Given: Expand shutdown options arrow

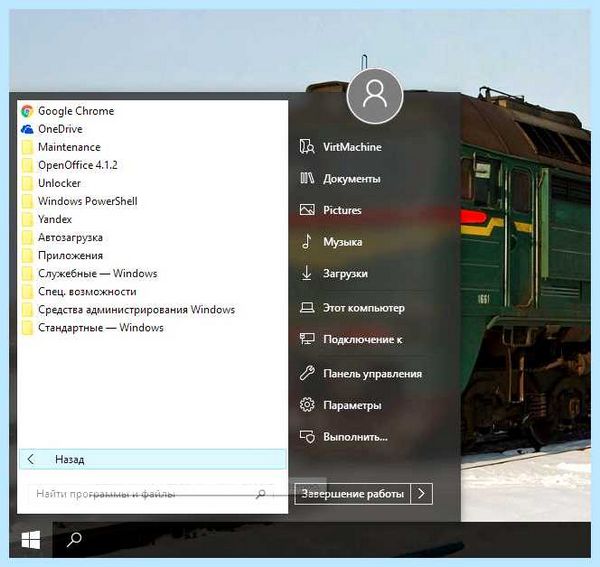Looking at the screenshot, I should [x=421, y=494].
